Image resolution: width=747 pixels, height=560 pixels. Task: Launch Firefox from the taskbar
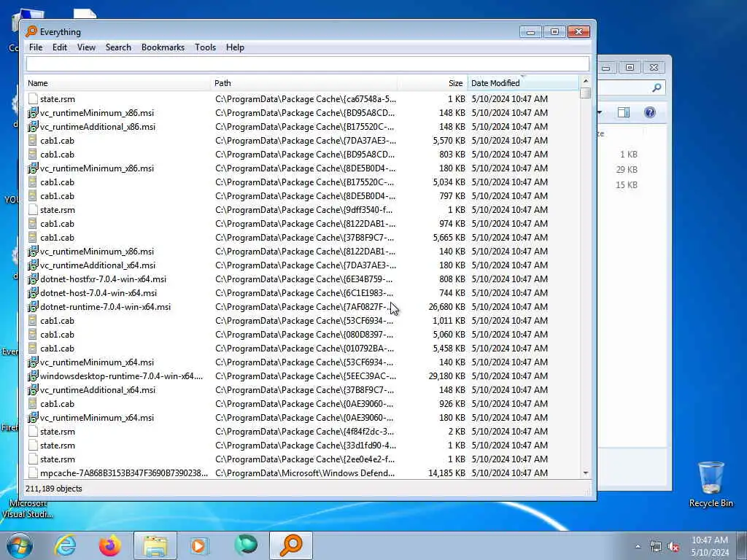click(110, 545)
